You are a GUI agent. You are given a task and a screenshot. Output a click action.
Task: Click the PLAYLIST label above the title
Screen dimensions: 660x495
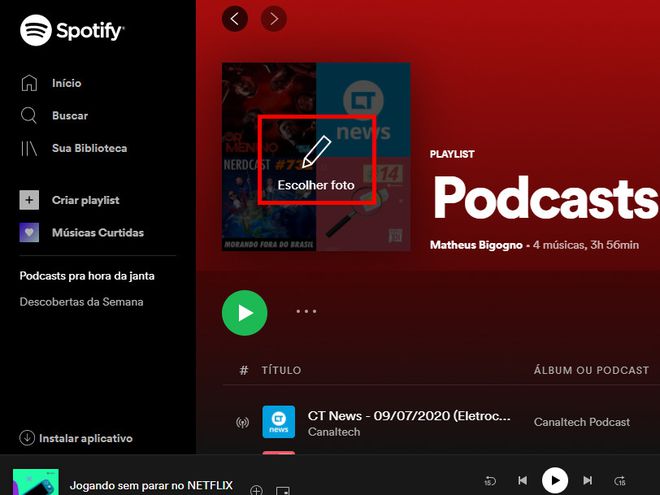click(x=452, y=154)
